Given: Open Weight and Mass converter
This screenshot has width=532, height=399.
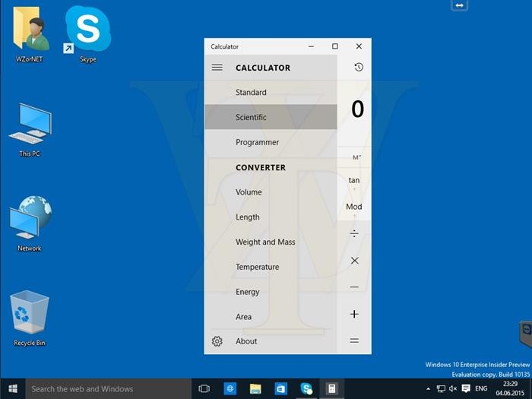Looking at the screenshot, I should coord(271,242).
